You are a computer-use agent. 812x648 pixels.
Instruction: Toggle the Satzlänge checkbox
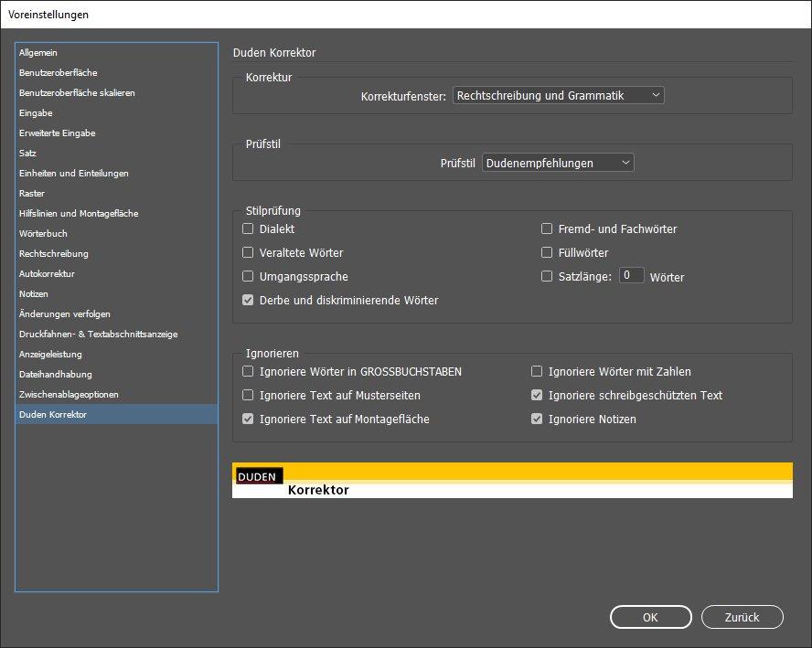click(x=547, y=276)
